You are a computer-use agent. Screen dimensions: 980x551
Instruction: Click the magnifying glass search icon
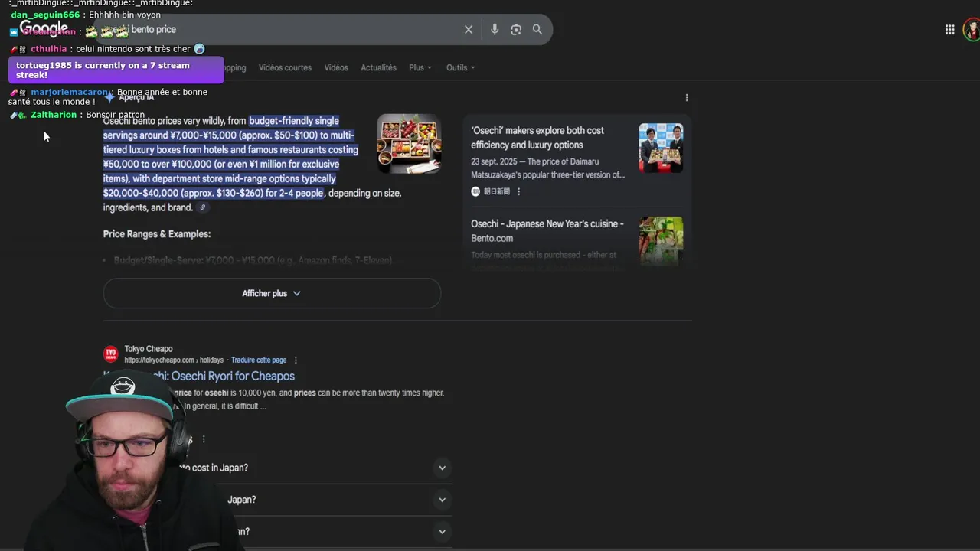tap(537, 29)
